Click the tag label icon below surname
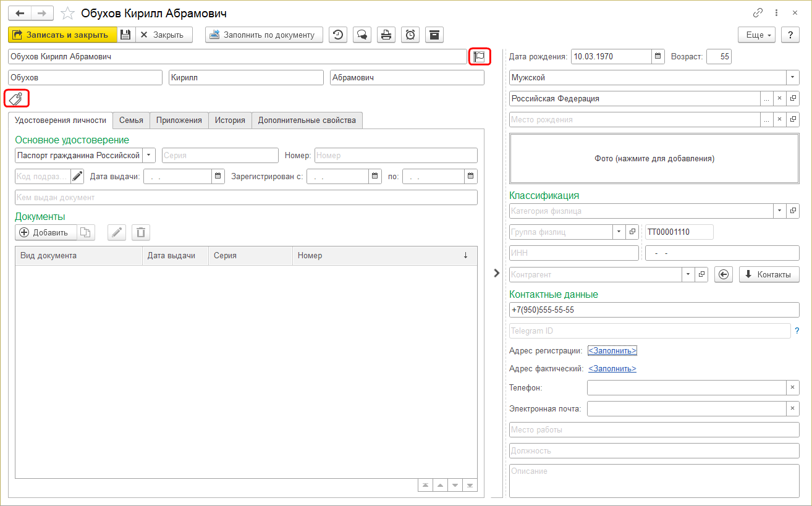 [x=17, y=98]
